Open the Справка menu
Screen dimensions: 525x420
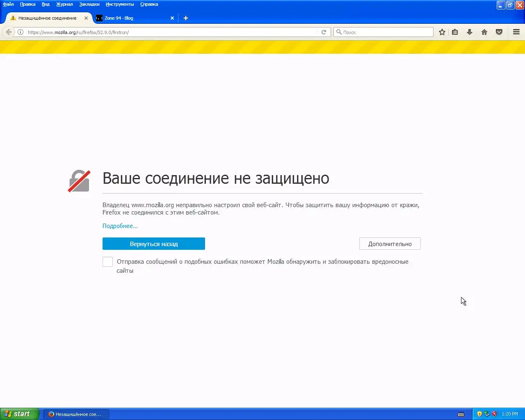point(149,4)
